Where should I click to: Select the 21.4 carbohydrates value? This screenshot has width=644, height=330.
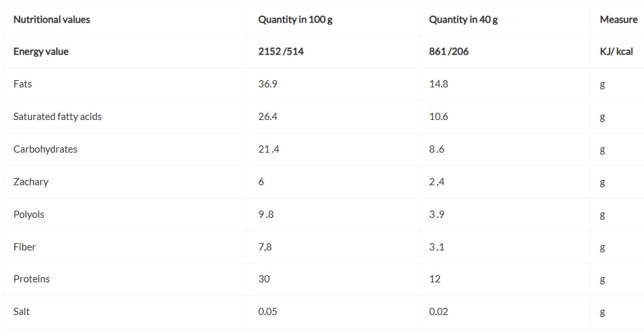[x=269, y=149]
